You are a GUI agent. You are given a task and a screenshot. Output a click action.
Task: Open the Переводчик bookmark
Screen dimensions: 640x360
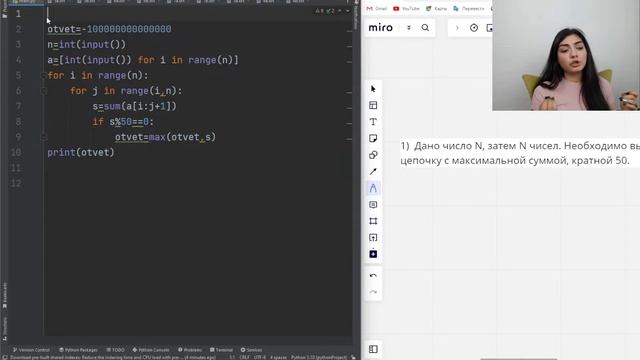[469, 8]
